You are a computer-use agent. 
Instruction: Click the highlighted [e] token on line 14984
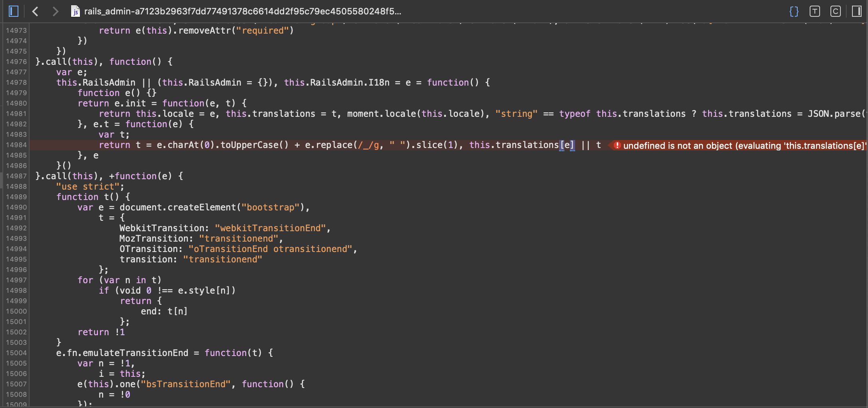click(567, 145)
